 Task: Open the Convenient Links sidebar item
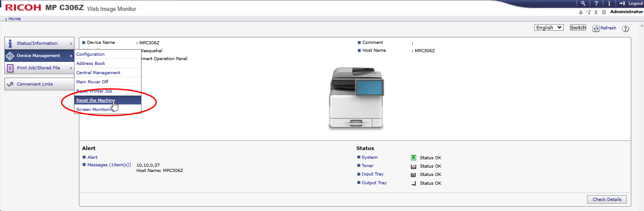[x=39, y=84]
